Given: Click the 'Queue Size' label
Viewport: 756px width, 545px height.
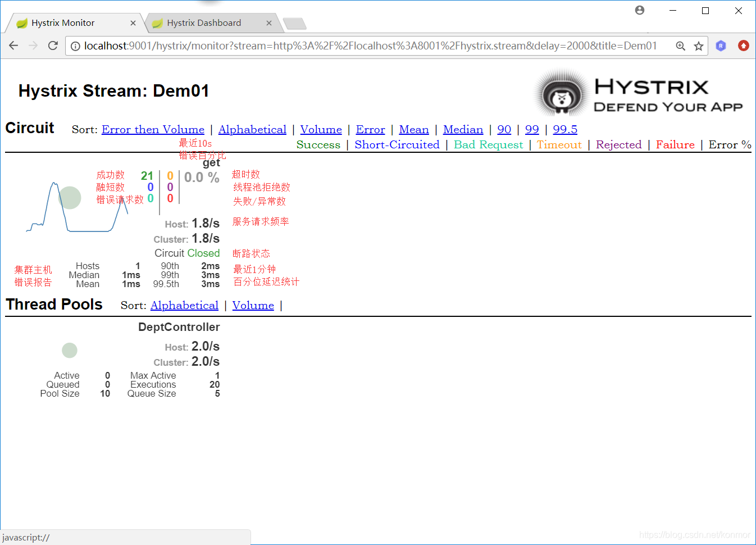Looking at the screenshot, I should [152, 394].
